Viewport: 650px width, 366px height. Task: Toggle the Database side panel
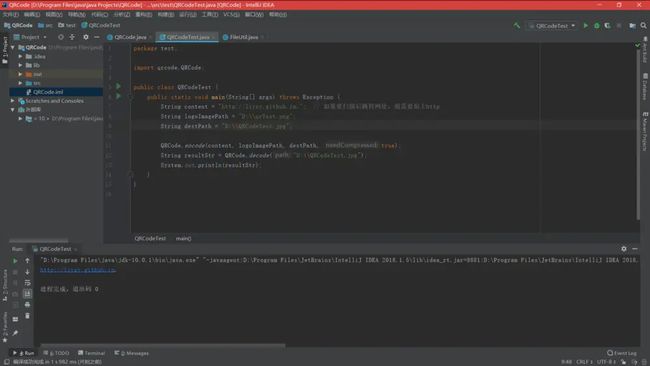[645, 87]
